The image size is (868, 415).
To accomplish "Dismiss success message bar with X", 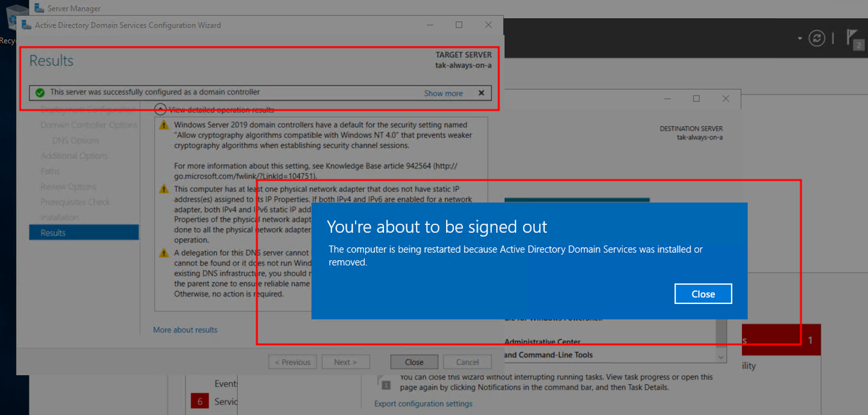I will pos(481,93).
